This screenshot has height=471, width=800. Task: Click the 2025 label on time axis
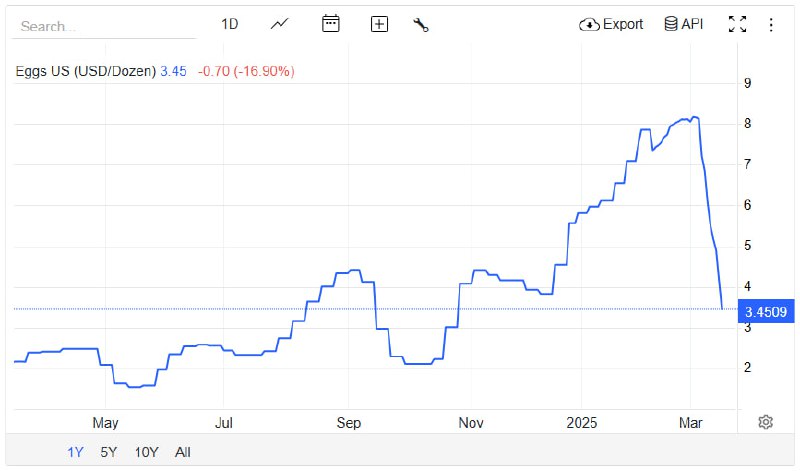579,422
